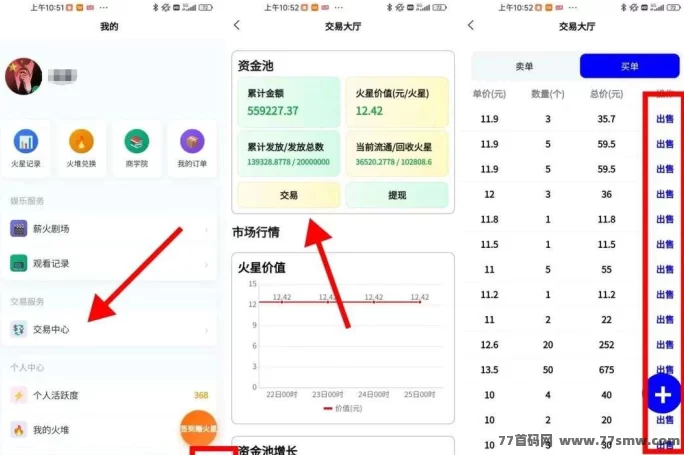
Task: Click 出售 for the 12 price row
Action: pyautogui.click(x=665, y=194)
